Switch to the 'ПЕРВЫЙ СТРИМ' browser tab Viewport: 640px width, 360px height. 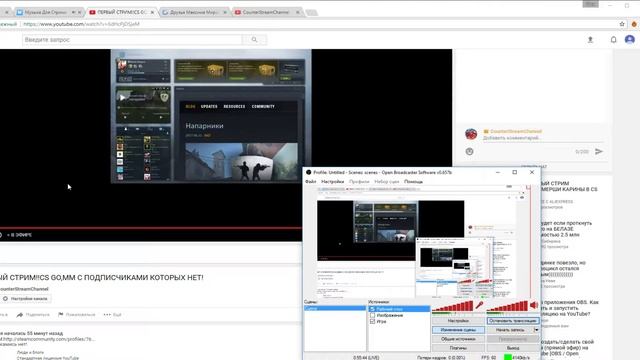122,12
